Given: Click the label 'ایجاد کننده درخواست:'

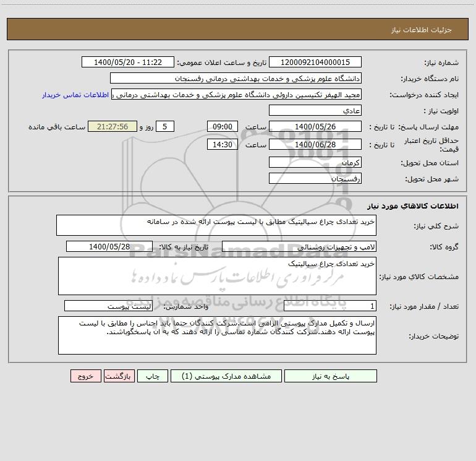Looking at the screenshot, I should pos(424,95).
